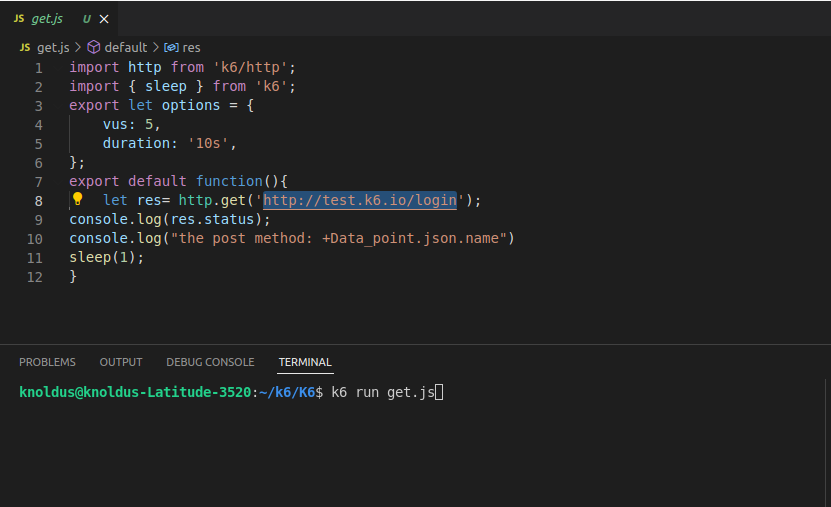Click the duration '10s' value
The height and width of the screenshot is (507, 831).
(x=208, y=144)
